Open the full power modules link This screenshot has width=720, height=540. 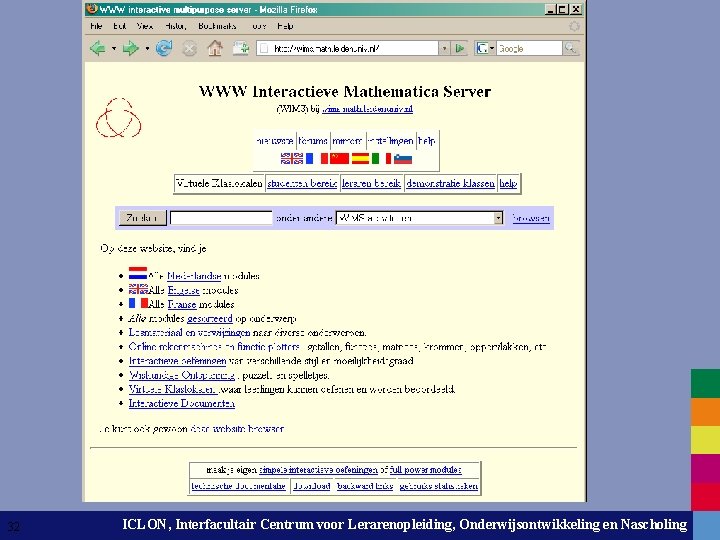(425, 469)
